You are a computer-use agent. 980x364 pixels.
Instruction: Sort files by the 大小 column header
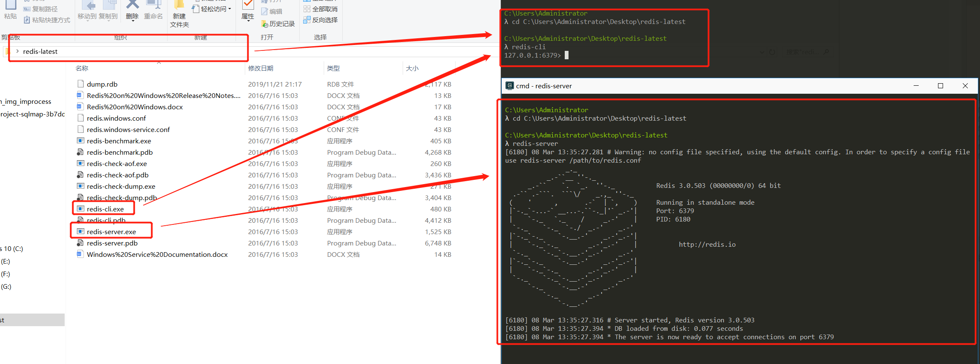[412, 68]
